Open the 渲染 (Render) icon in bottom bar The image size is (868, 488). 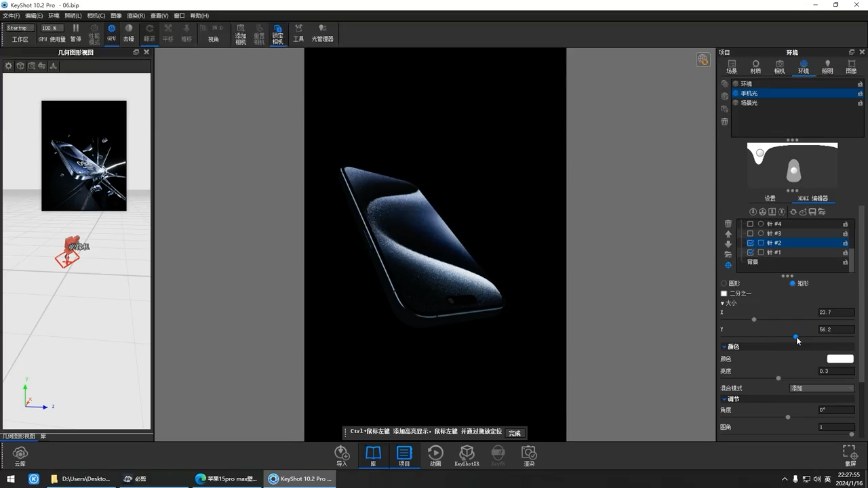(529, 455)
